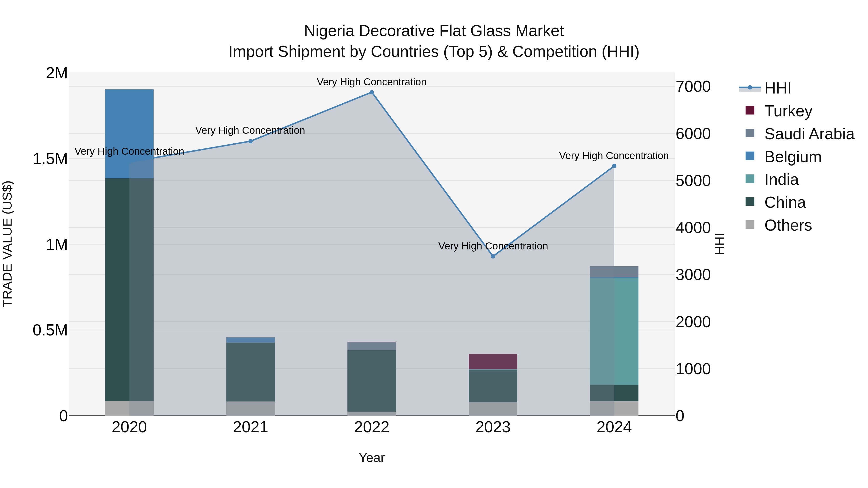The image size is (868, 488).
Task: Toggle the Saudi Arabia legend entry
Action: 800,134
